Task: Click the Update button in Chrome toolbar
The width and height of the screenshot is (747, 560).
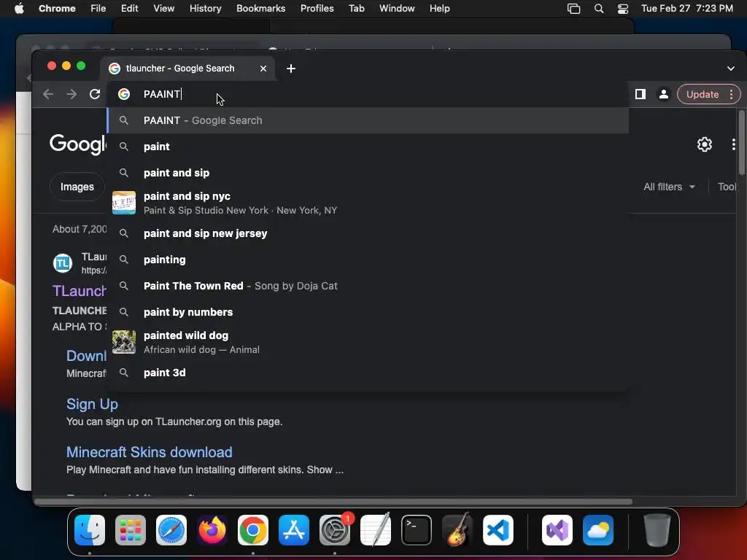Action: pyautogui.click(x=703, y=94)
